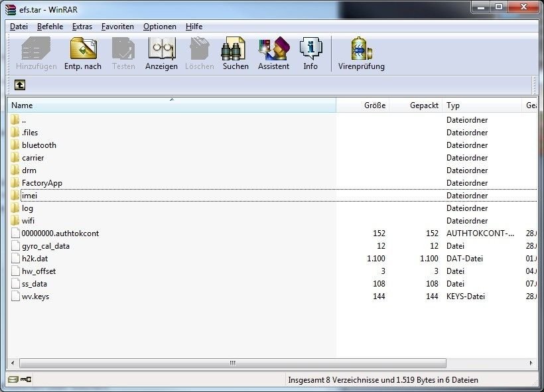Launch the Assistent wizard icon
544x392 pixels.
274,48
